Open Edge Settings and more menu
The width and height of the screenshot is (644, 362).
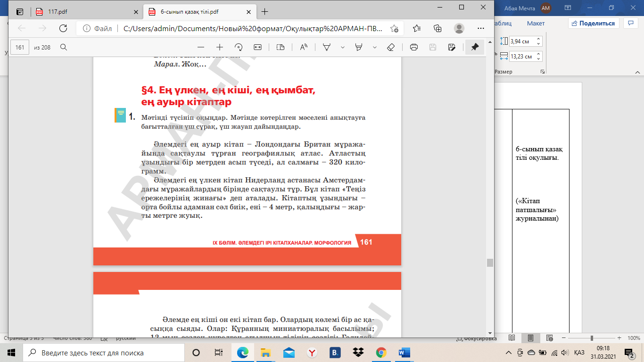pyautogui.click(x=480, y=28)
